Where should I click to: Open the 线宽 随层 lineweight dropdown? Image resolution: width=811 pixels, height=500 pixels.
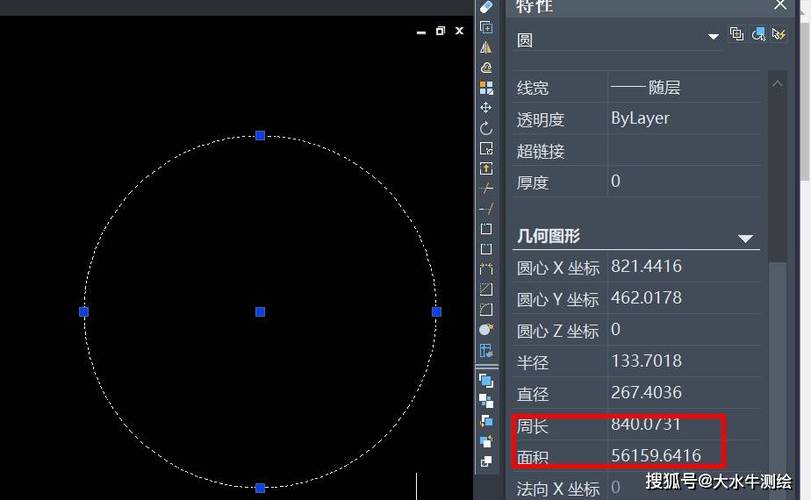684,88
